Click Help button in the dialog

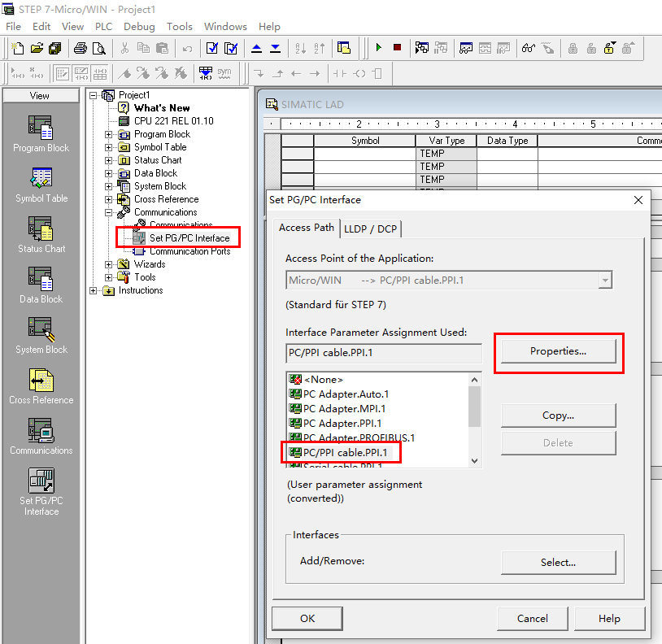(609, 619)
